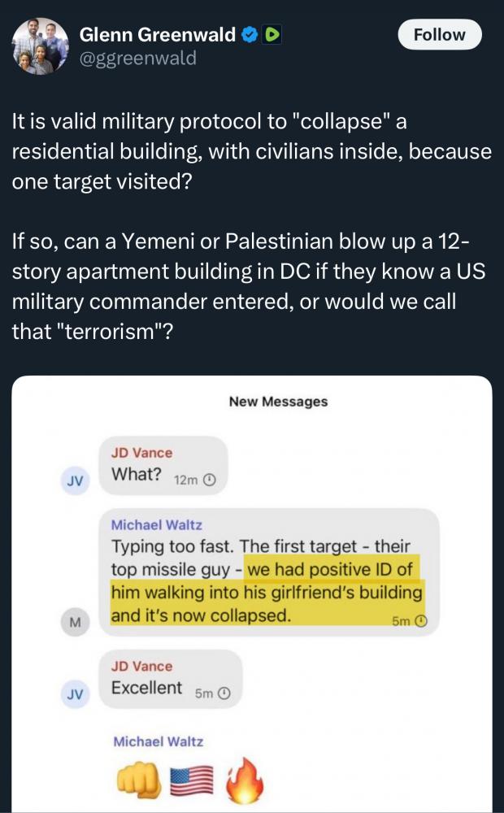Tap the timer icon beside the "Excellent" 5m
This screenshot has height=813, width=504.
(x=224, y=693)
